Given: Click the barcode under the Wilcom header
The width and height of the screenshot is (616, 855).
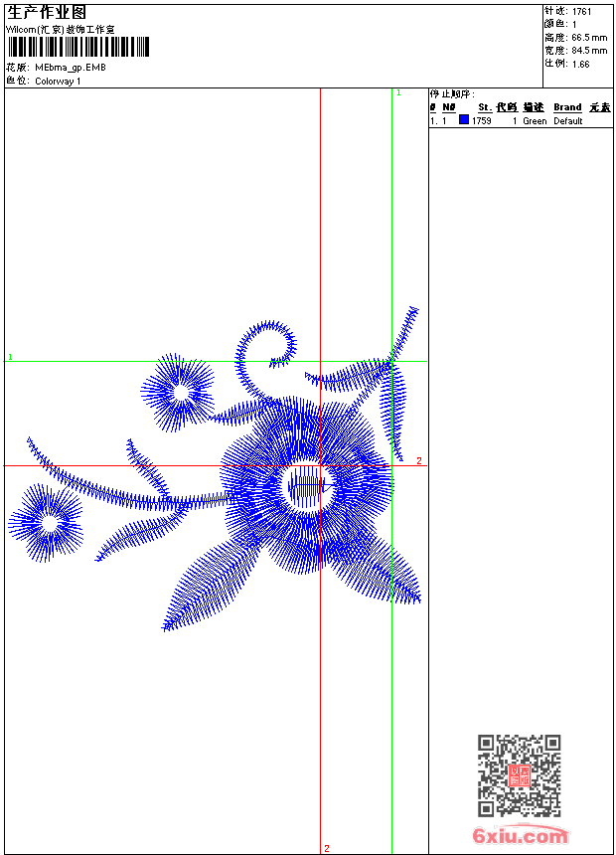Looking at the screenshot, I should (x=77, y=47).
